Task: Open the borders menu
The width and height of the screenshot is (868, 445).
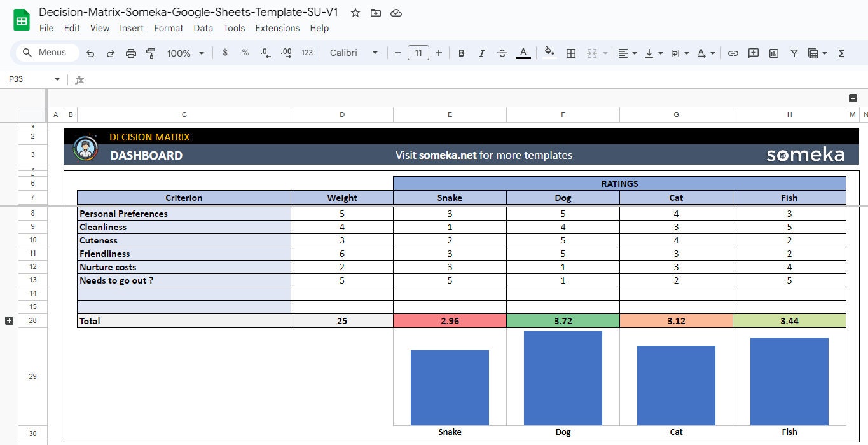Action: pyautogui.click(x=570, y=53)
